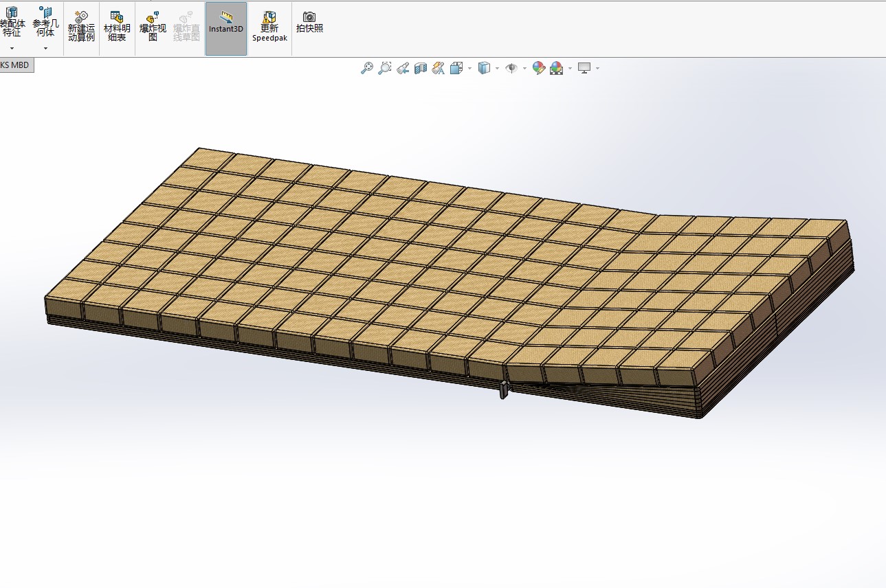Click 拍快照 snapshot button

pyautogui.click(x=309, y=23)
